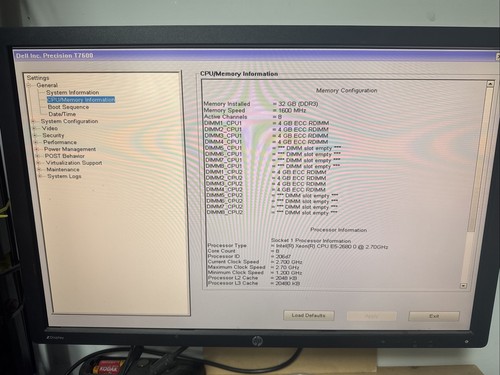Open the Boot Sequence settings
The image size is (500, 375).
tap(68, 107)
